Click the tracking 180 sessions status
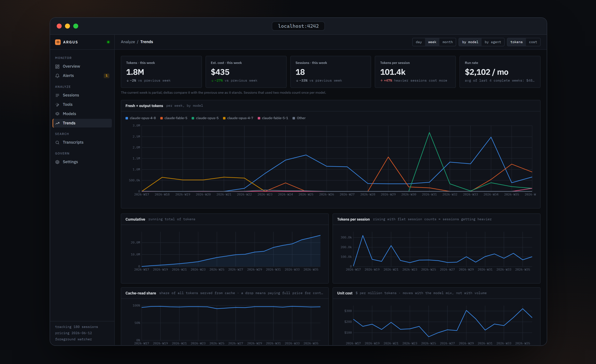596x364 pixels. click(76, 327)
